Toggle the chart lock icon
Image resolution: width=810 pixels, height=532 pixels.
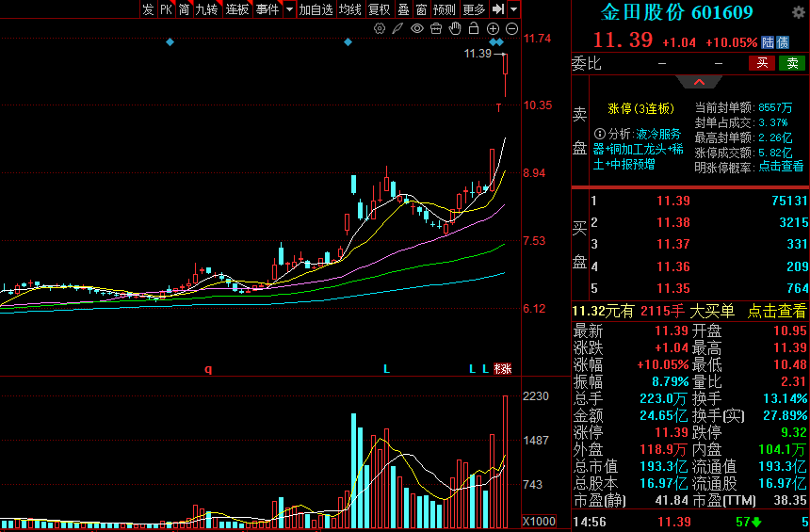[x=474, y=29]
